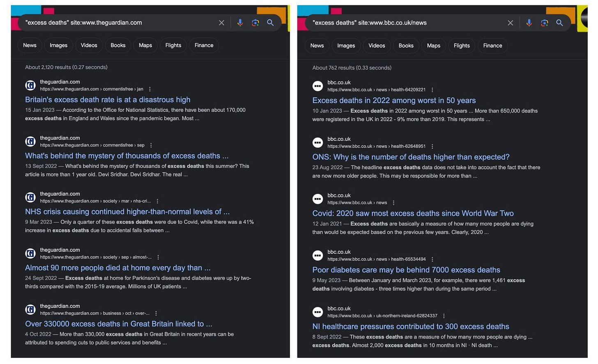Select Videos filter in BBC search
The height and width of the screenshot is (364, 598).
377,46
